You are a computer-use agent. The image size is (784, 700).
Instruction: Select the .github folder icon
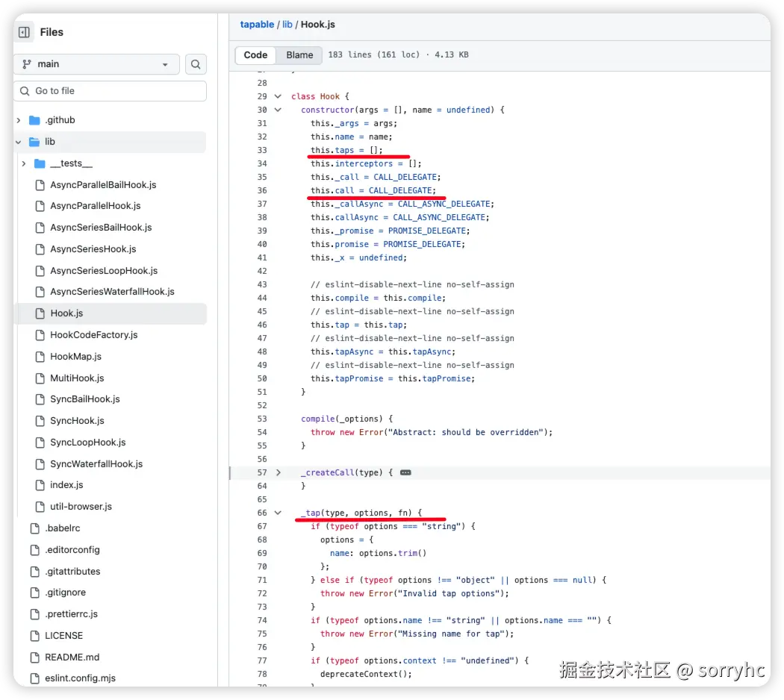(x=34, y=120)
